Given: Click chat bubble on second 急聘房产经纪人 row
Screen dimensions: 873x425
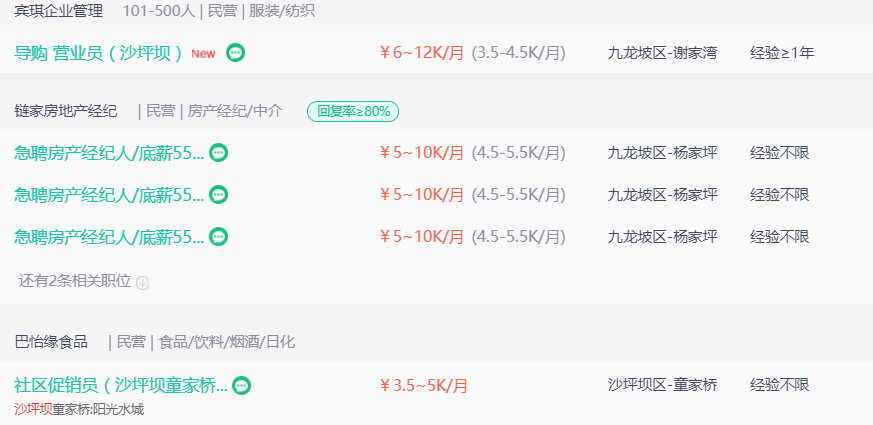Looking at the screenshot, I should 218,194.
